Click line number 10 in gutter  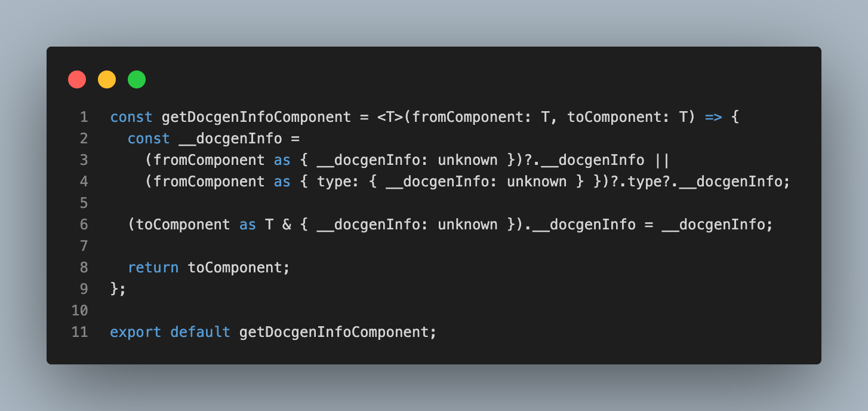pyautogui.click(x=80, y=311)
